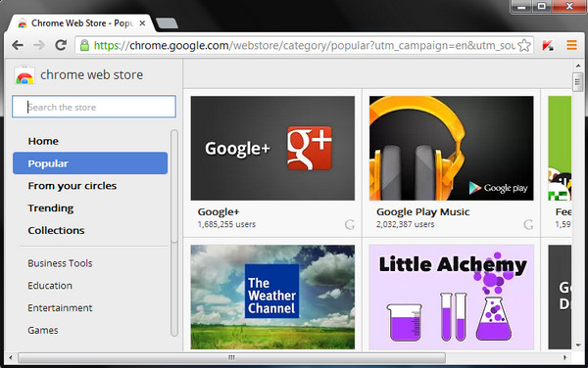Close the Chrome Web Store tab
Screen dimensions: 588x368
click(x=142, y=23)
